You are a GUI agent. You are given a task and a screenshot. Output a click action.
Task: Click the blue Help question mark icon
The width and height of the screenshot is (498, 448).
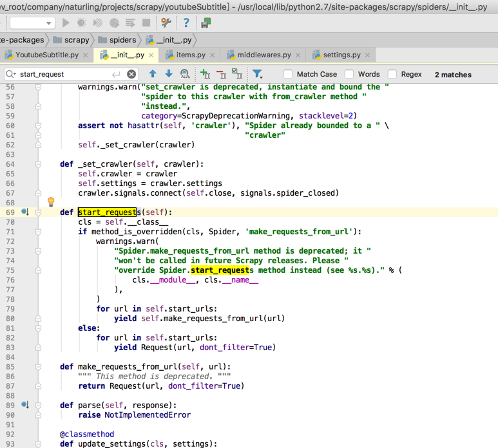[186, 23]
